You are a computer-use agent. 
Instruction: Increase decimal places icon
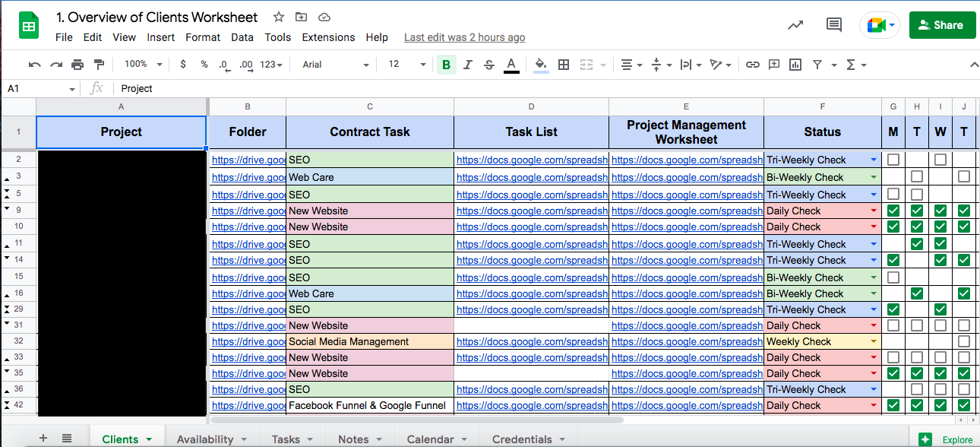(x=245, y=65)
